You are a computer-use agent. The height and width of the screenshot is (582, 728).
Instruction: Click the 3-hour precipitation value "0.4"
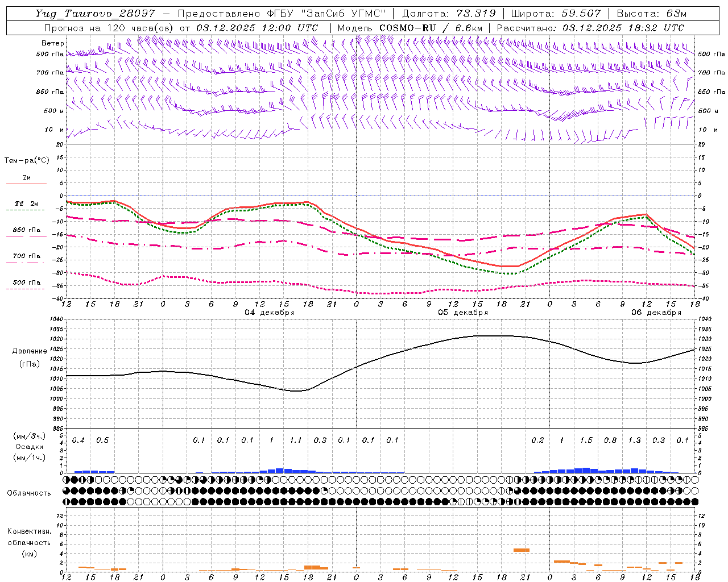78,440
